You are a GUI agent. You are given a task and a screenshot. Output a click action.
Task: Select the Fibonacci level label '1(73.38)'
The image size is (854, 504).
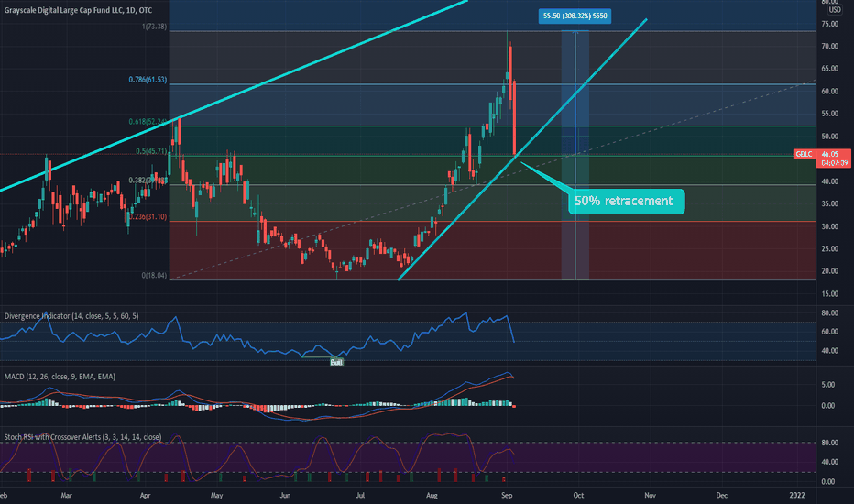[x=154, y=27]
